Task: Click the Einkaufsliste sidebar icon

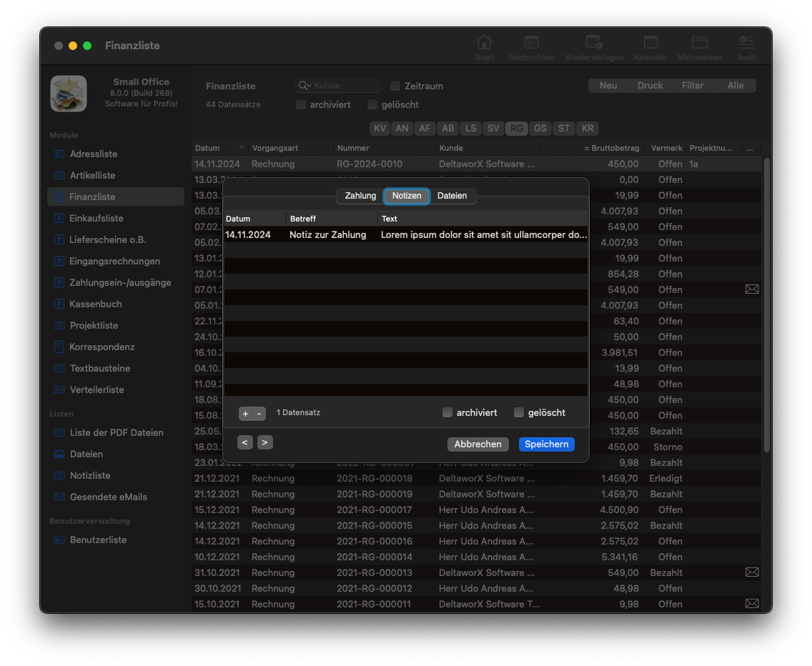Action: [59, 219]
